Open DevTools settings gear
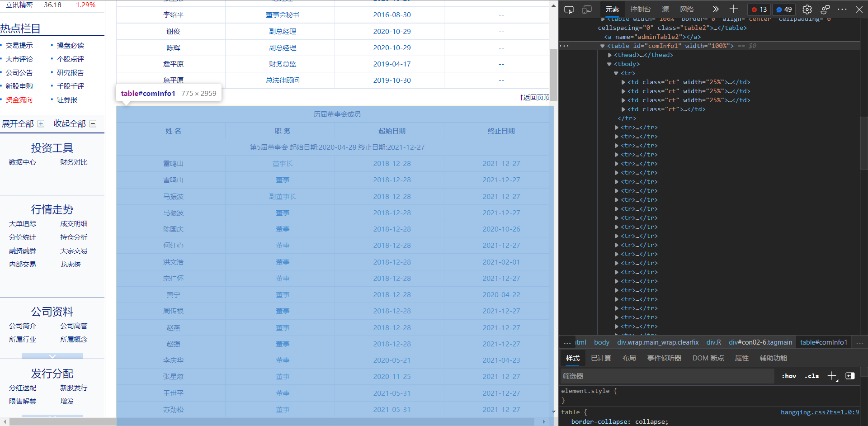This screenshot has height=426, width=868. pyautogui.click(x=807, y=9)
